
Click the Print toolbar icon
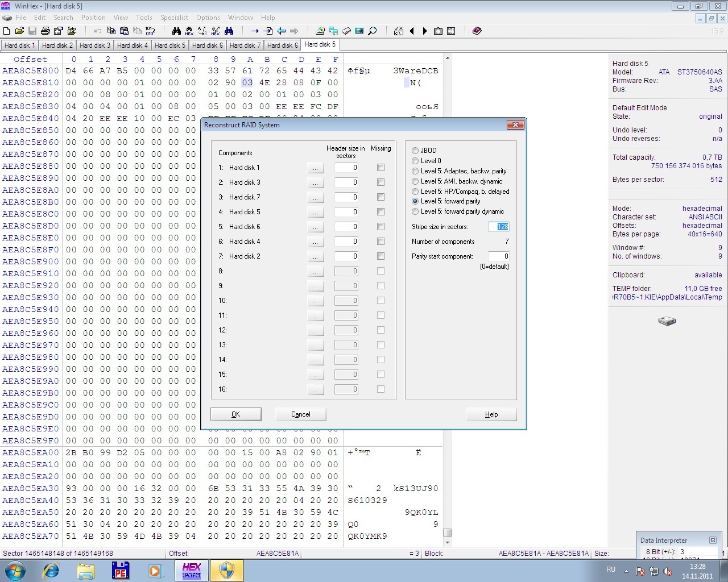45,31
